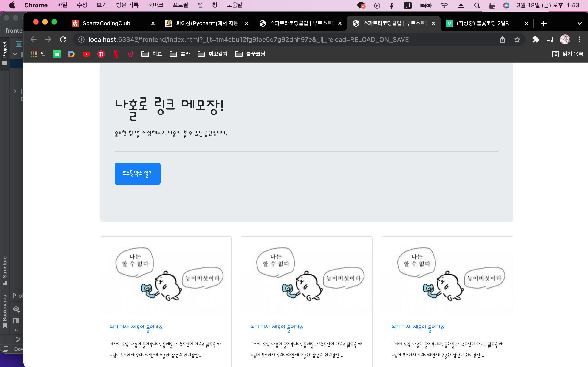Expand the Chrome tab search chevron

click(580, 24)
